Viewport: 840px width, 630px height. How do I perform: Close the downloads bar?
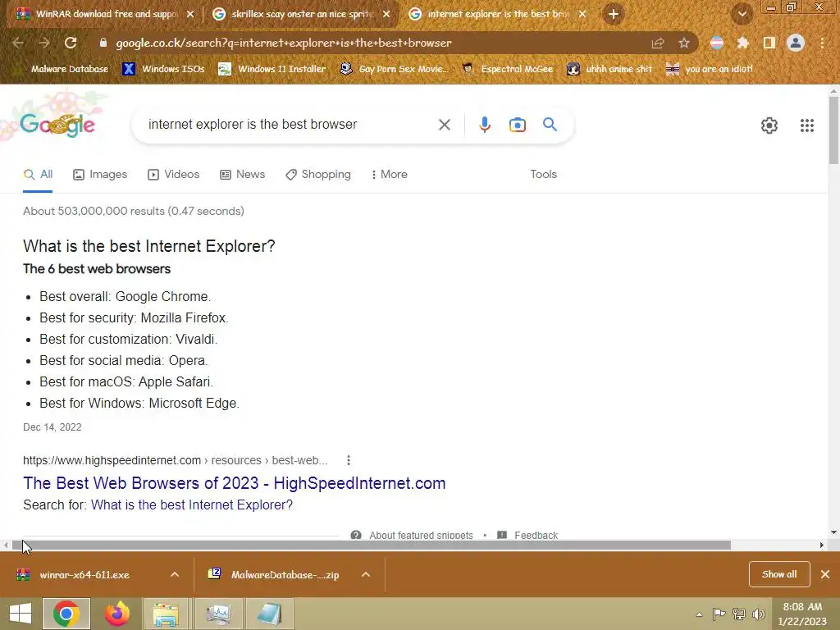(825, 574)
